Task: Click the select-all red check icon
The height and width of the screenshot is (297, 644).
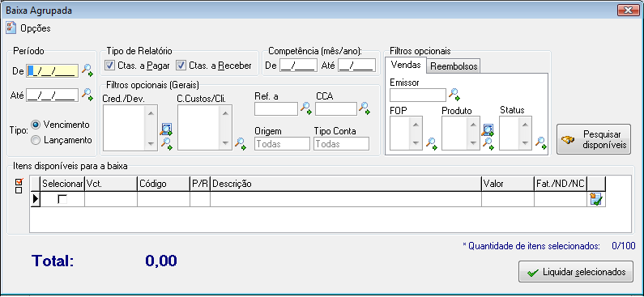Action: (x=19, y=182)
